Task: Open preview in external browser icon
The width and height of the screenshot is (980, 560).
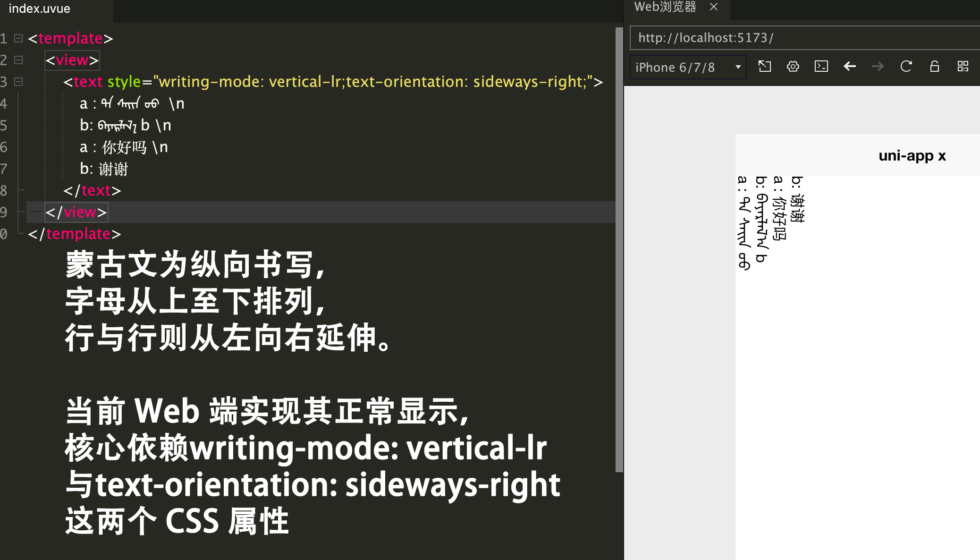Action: point(765,67)
